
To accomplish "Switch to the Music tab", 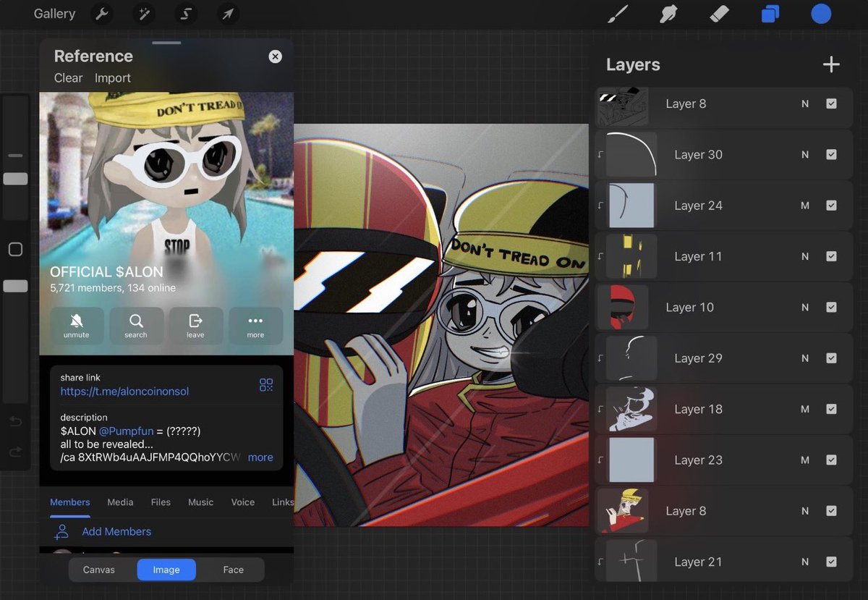I will coord(200,502).
